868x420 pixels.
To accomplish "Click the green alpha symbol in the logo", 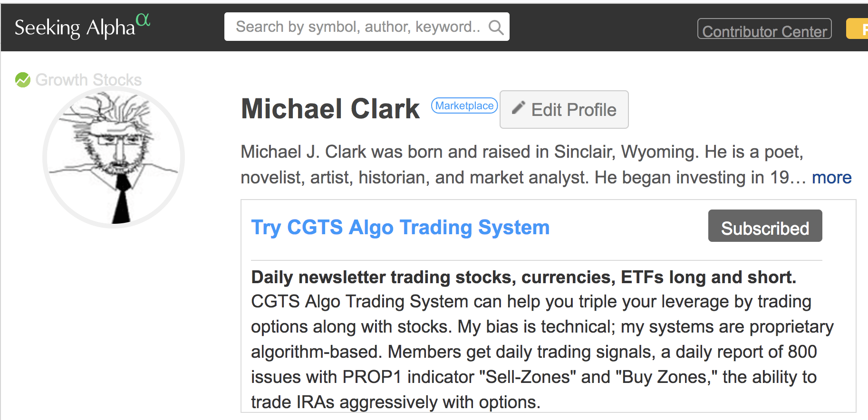I will pyautogui.click(x=143, y=20).
